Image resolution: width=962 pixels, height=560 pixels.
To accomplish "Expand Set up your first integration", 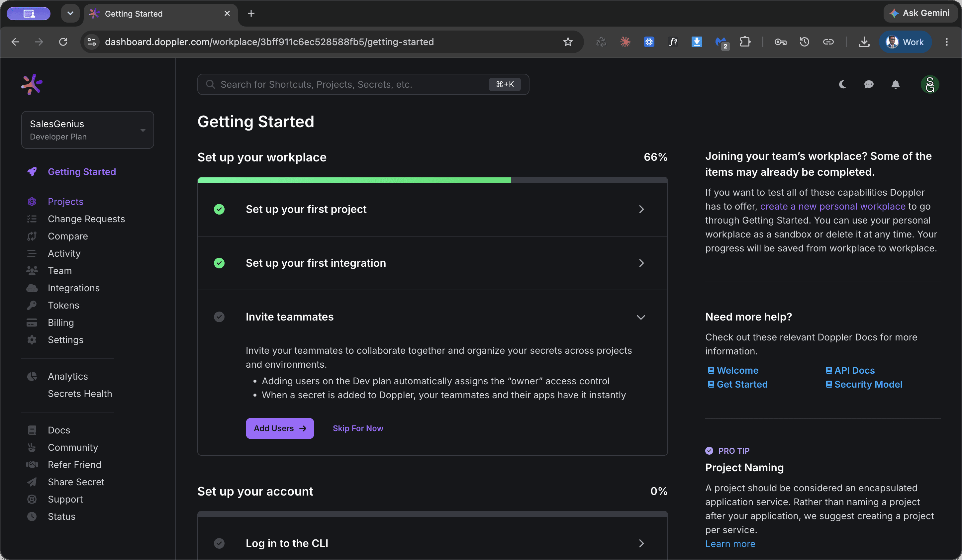I will [x=433, y=263].
